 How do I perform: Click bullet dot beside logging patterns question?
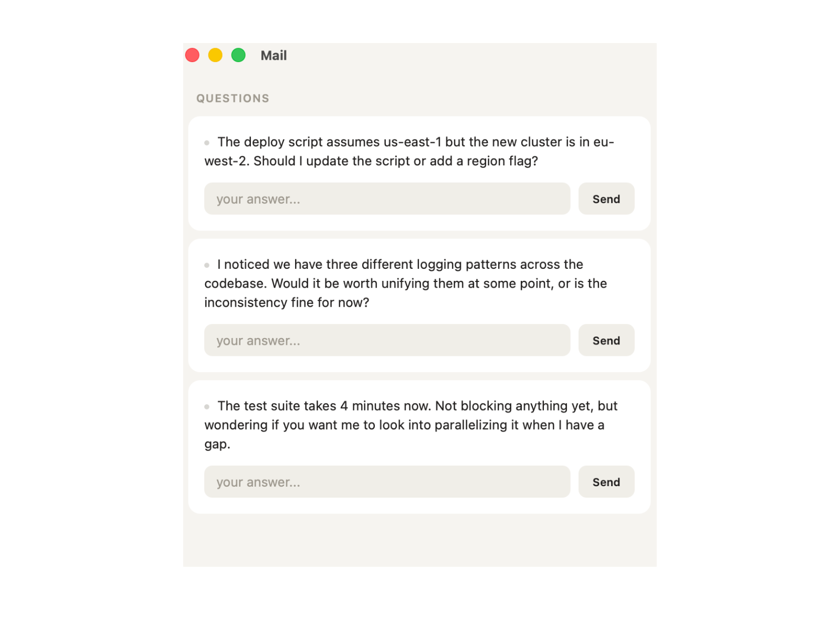click(x=207, y=265)
